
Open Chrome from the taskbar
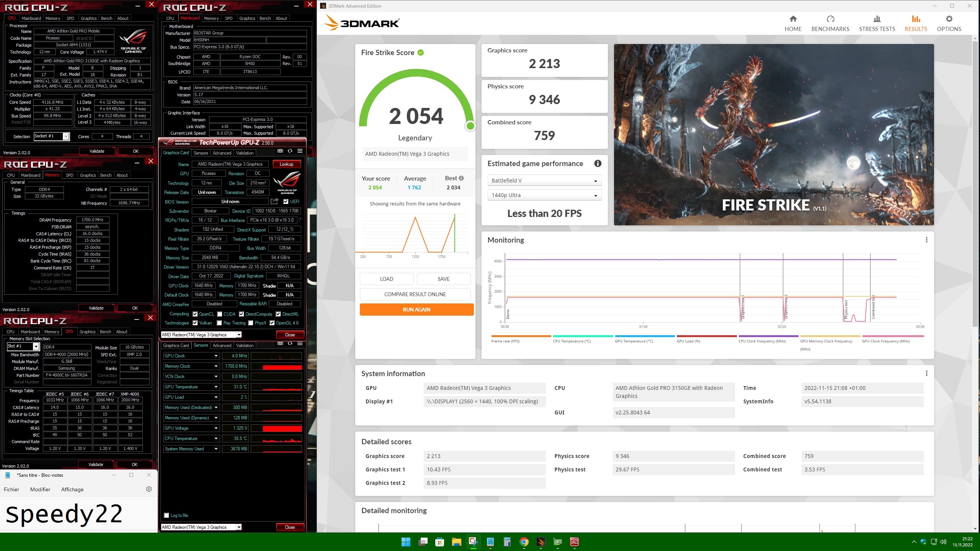pyautogui.click(x=524, y=542)
